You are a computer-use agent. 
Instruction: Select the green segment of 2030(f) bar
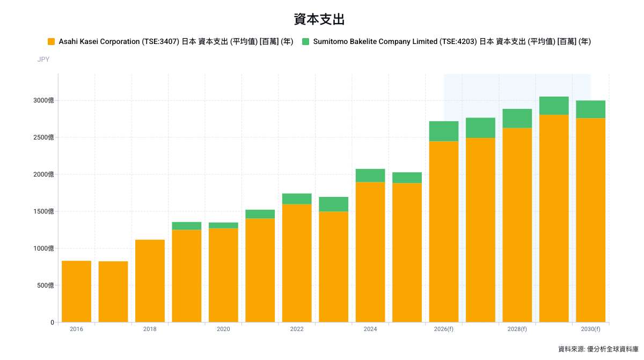pyautogui.click(x=591, y=109)
